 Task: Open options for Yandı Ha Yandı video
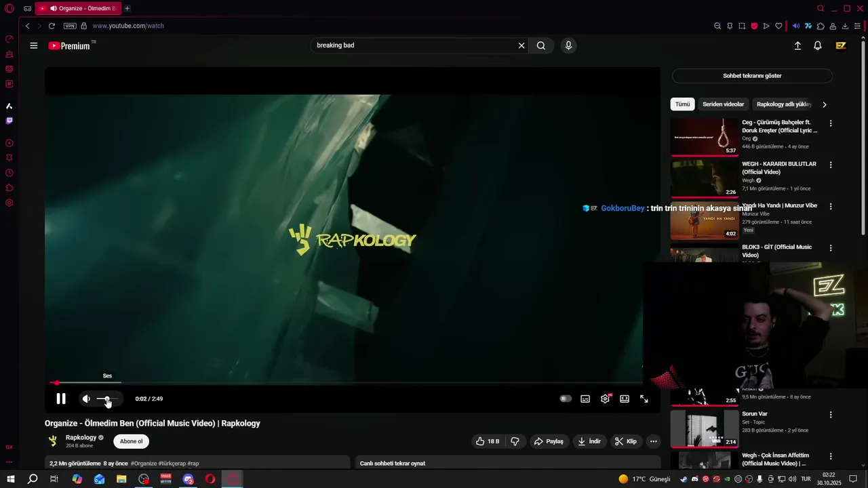tap(831, 206)
